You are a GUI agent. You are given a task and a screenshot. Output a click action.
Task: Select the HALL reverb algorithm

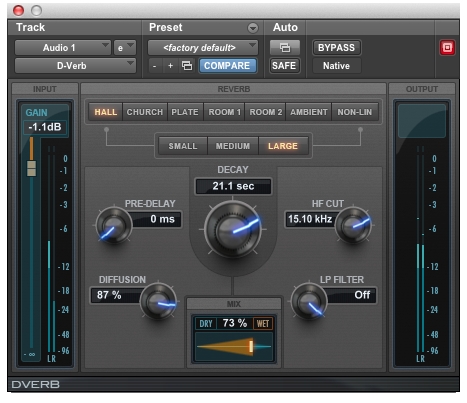[106, 112]
